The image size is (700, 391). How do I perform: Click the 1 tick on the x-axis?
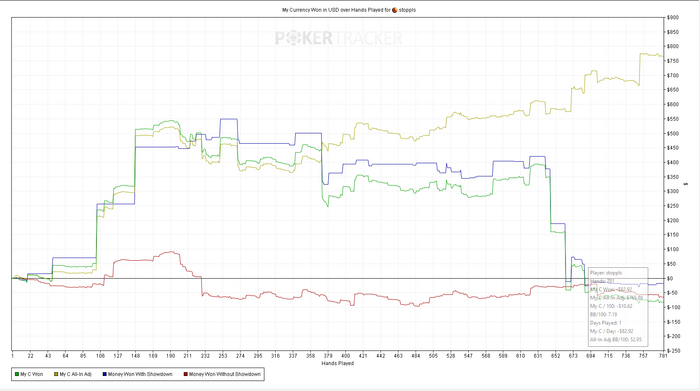12,356
